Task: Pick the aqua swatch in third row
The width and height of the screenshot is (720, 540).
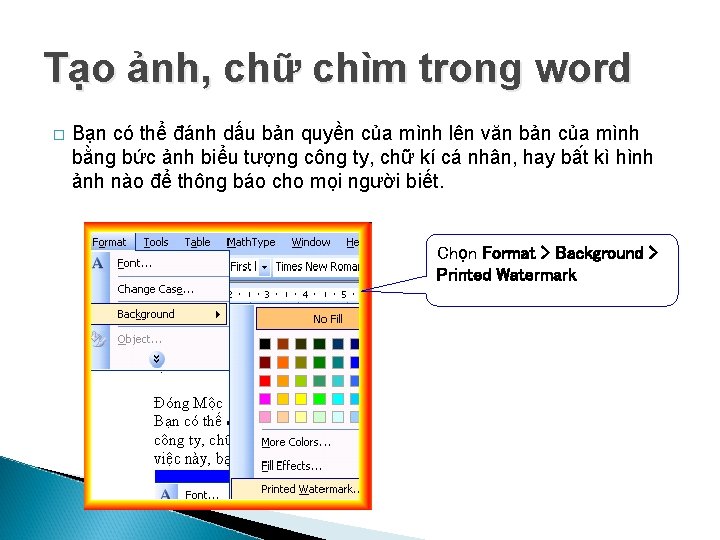Action: 338,381
